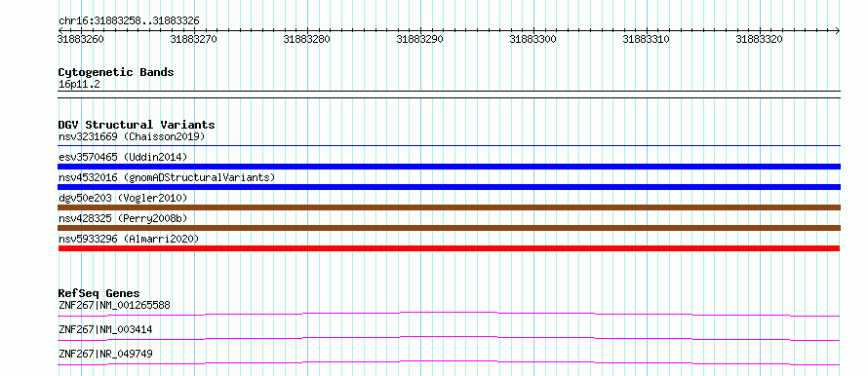Click the chr16:31883258..31883326 region label
This screenshot has height=376, width=868.
tap(129, 21)
